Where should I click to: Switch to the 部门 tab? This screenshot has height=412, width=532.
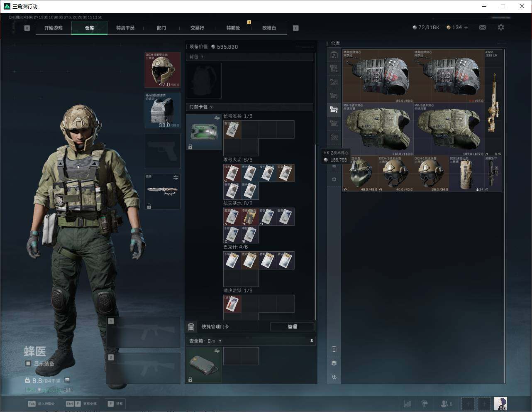point(161,28)
